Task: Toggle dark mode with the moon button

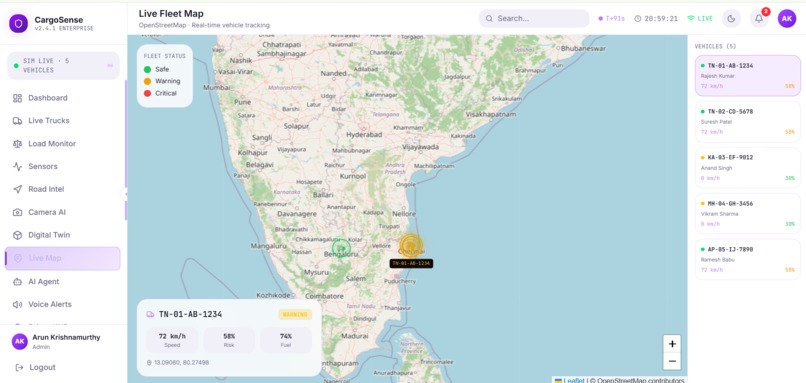Action: click(x=731, y=19)
